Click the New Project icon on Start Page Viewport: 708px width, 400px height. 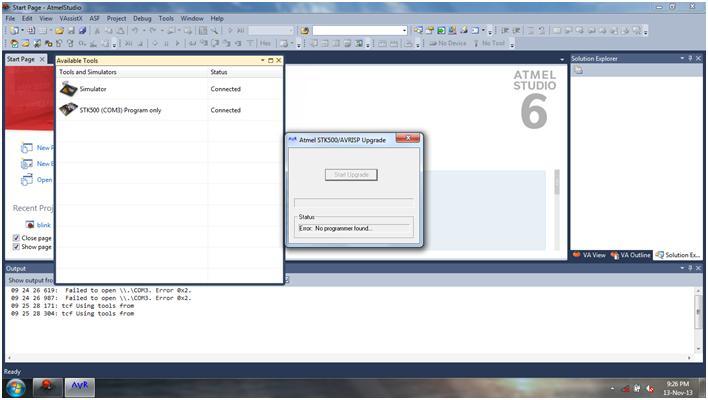click(x=27, y=148)
